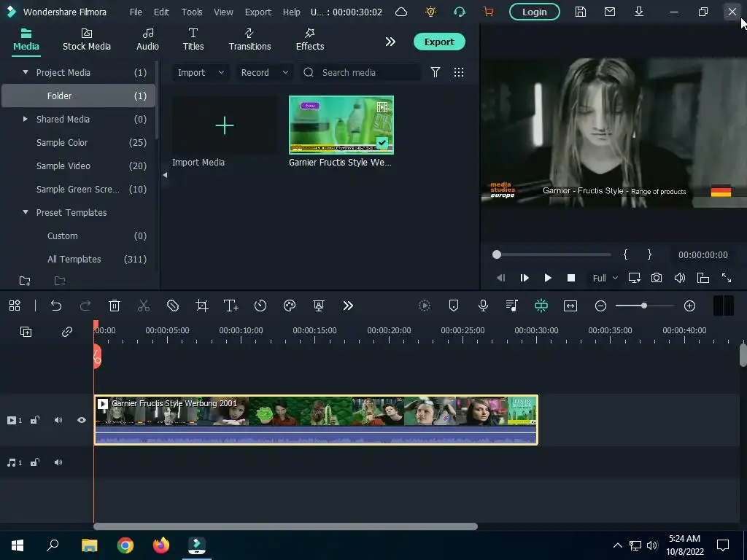Select the Garnier Fructis media thumbnail
747x560 pixels.
click(341, 125)
